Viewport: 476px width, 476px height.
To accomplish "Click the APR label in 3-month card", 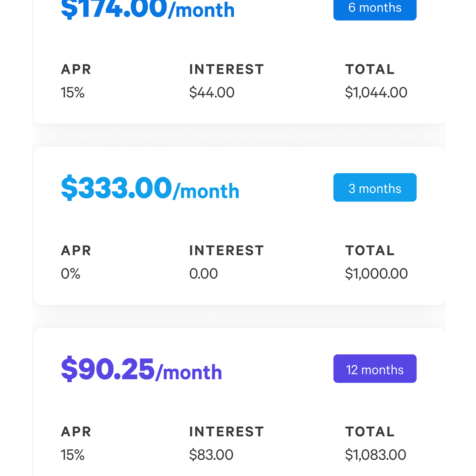I will pos(76,250).
